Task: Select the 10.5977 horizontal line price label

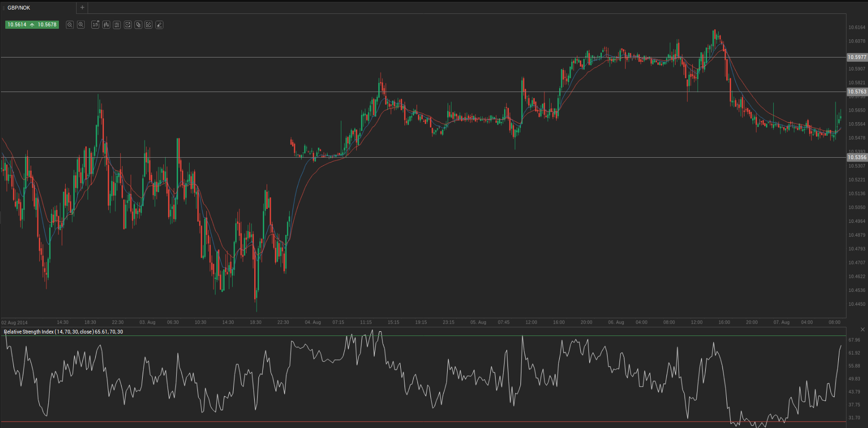Action: [x=857, y=57]
